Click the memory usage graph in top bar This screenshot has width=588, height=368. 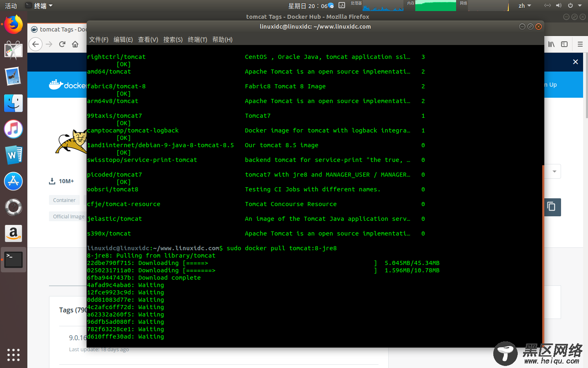pos(436,6)
